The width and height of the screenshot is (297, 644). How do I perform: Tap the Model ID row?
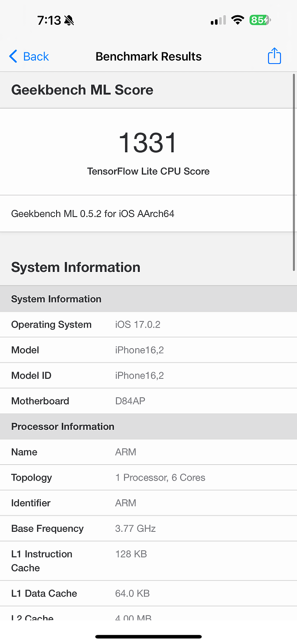pyautogui.click(x=148, y=375)
